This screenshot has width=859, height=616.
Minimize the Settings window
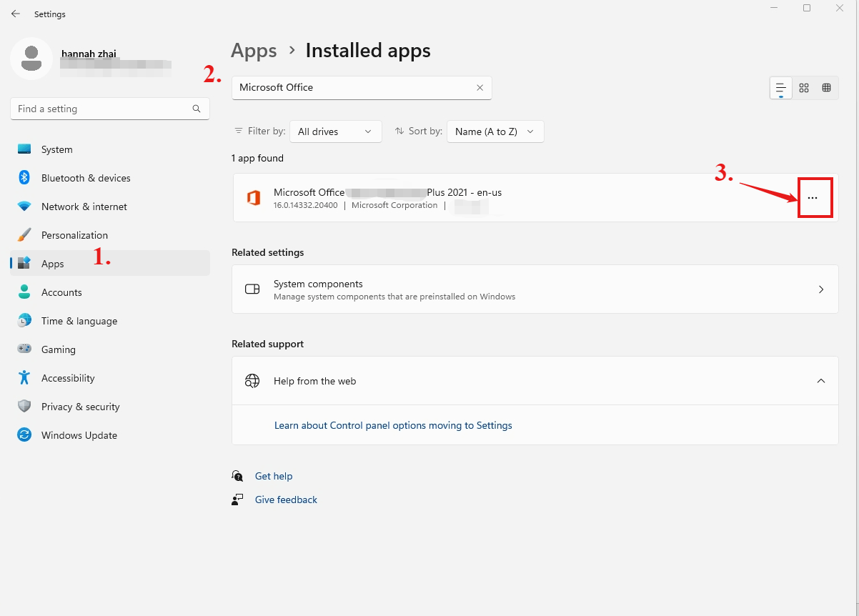774,8
